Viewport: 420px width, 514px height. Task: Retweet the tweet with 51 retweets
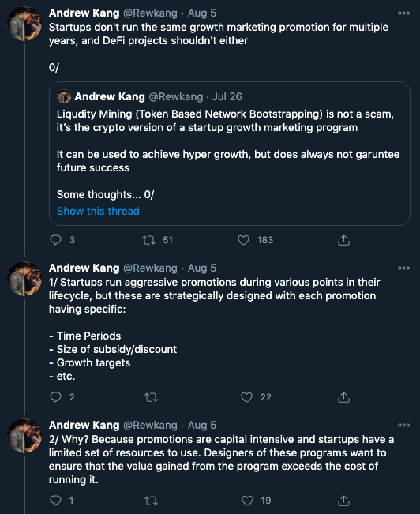click(x=149, y=240)
